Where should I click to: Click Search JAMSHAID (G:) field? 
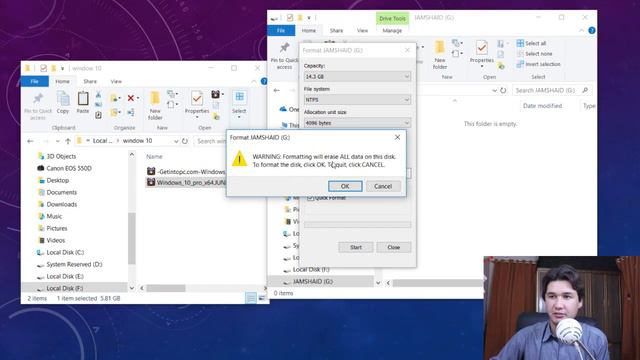(x=552, y=90)
